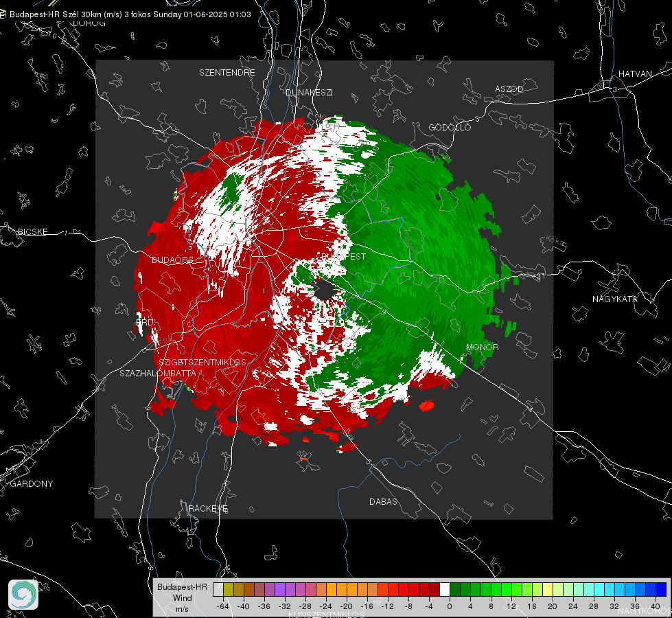Click the 28 legend scale value
The height and width of the screenshot is (618, 672).
coord(594,606)
